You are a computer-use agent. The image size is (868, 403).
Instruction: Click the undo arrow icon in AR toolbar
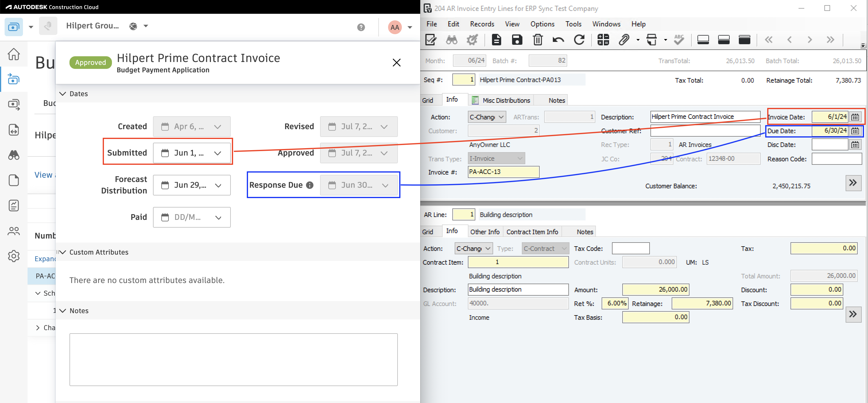pos(558,40)
